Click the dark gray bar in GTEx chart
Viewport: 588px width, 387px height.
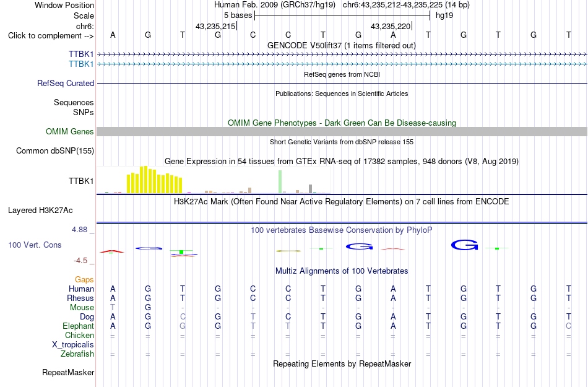click(310, 189)
